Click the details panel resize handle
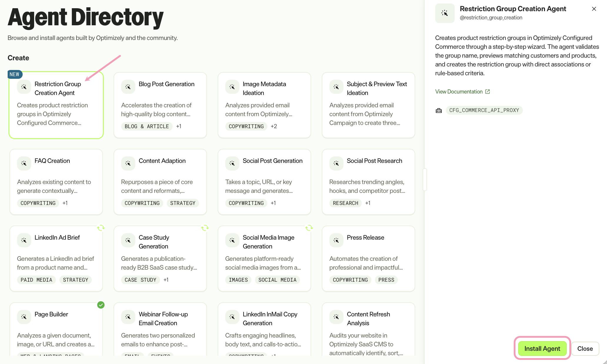The image size is (607, 364). [425, 180]
